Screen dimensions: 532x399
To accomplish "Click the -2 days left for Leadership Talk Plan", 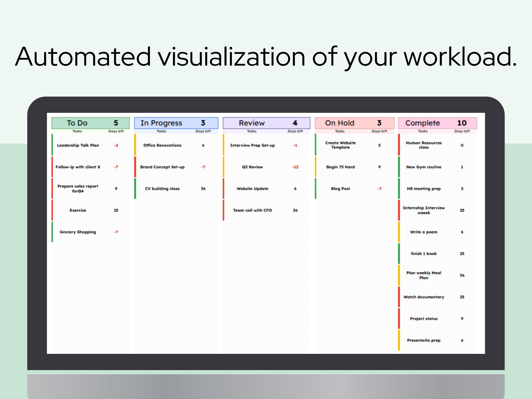I will click(x=116, y=145).
